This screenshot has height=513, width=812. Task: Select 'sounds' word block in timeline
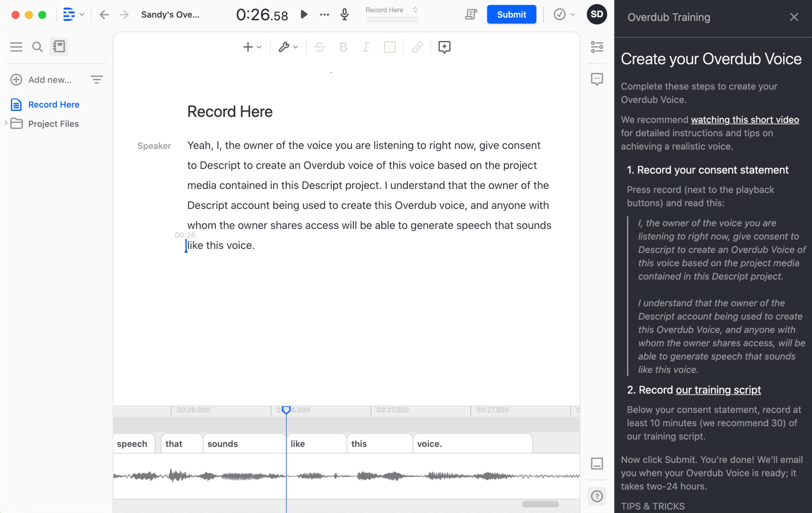[x=244, y=444]
